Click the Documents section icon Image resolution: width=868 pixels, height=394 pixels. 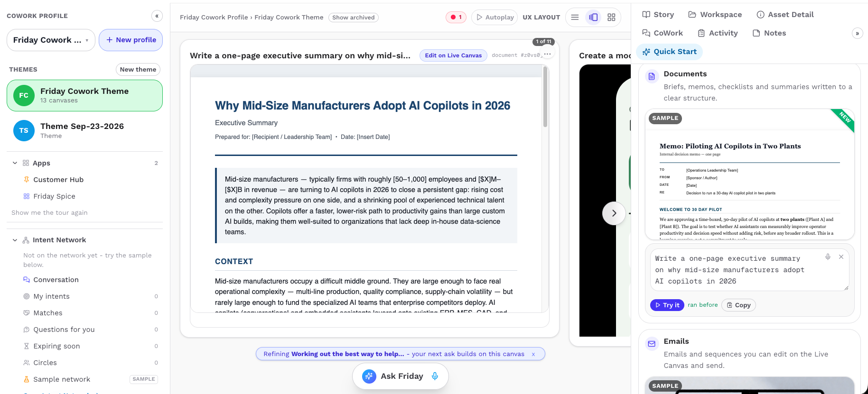(x=652, y=76)
